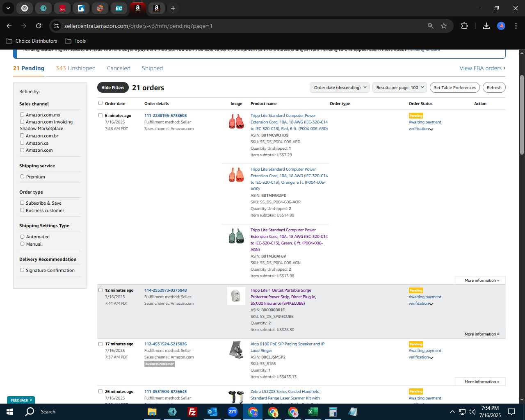Open the tab search dropdown arrow
525x420 pixels.
click(8, 8)
